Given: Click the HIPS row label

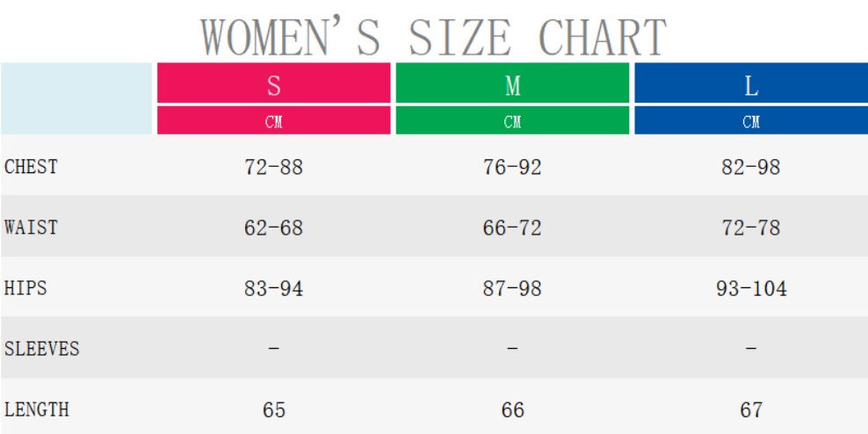Looking at the screenshot, I should tap(26, 288).
